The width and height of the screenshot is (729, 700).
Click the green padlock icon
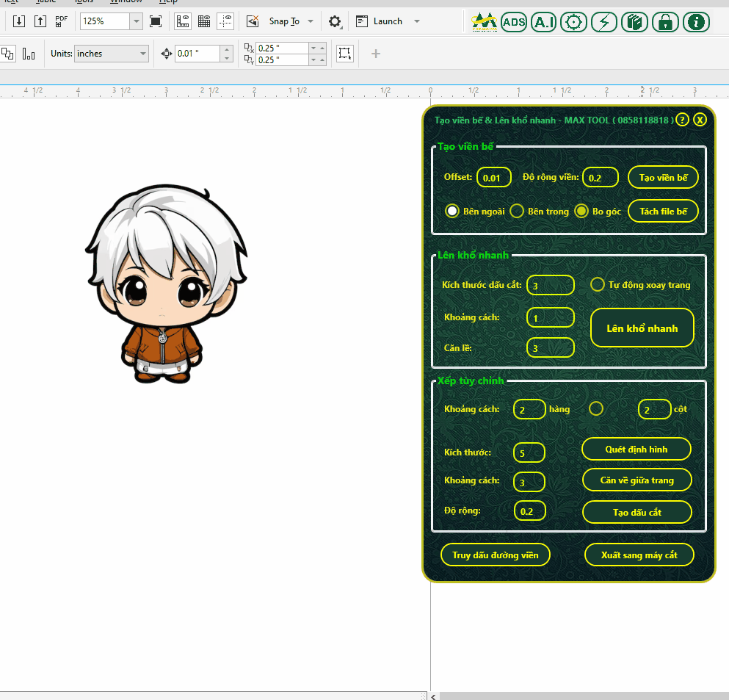[665, 22]
